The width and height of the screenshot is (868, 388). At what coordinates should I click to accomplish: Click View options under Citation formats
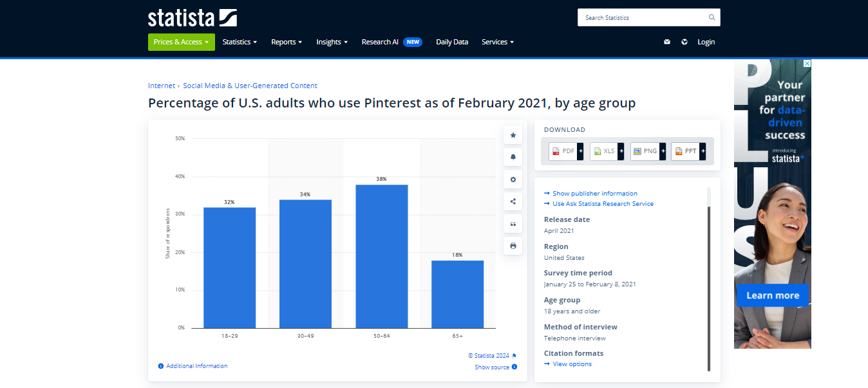572,364
